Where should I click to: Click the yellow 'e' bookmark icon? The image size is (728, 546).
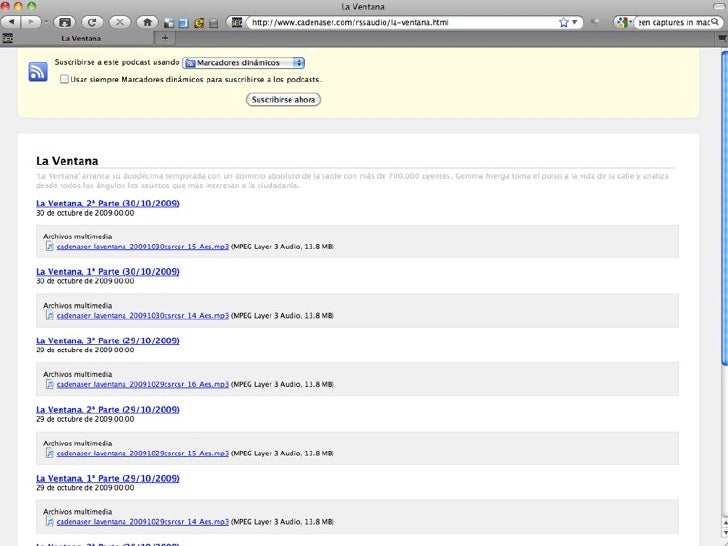[x=199, y=23]
